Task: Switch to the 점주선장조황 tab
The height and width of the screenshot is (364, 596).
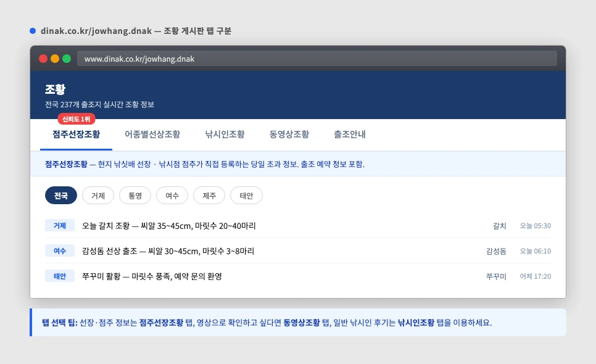Action: 76,134
